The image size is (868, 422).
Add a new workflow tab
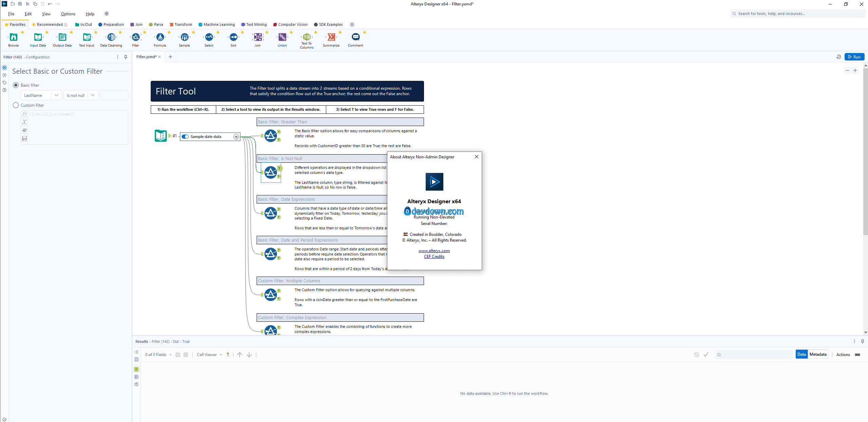tap(170, 57)
